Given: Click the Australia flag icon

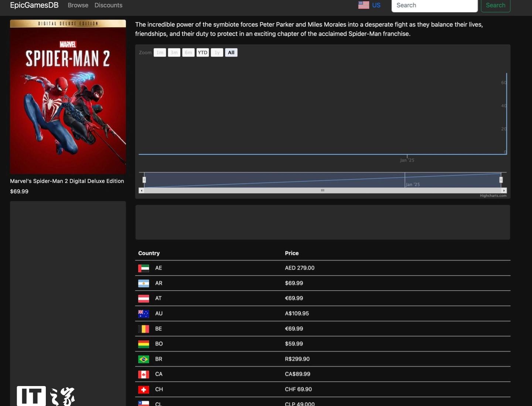Looking at the screenshot, I should [x=143, y=314].
